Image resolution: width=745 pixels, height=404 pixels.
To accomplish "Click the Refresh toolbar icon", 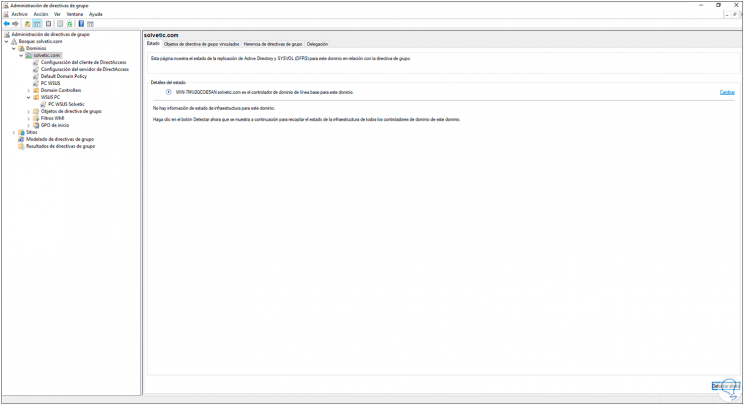I will 70,24.
